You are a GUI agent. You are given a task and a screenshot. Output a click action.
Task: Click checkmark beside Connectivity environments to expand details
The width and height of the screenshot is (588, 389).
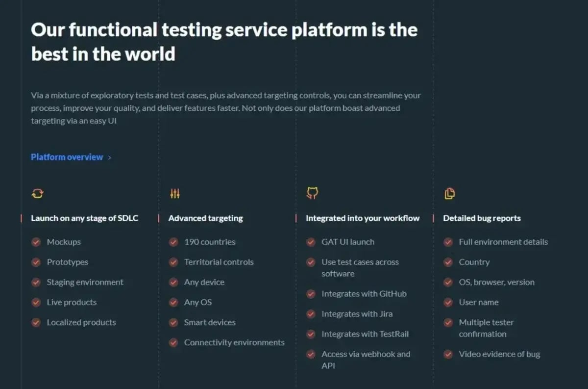click(x=173, y=342)
